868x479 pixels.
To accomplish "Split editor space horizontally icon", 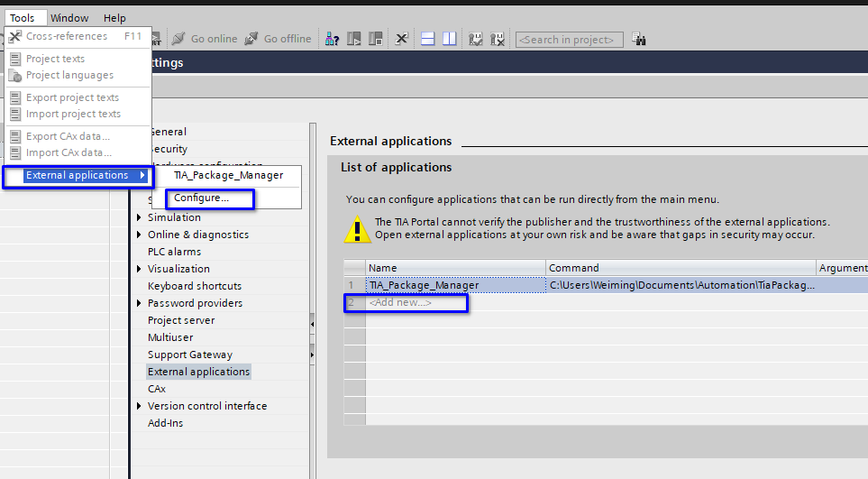I will click(x=427, y=39).
